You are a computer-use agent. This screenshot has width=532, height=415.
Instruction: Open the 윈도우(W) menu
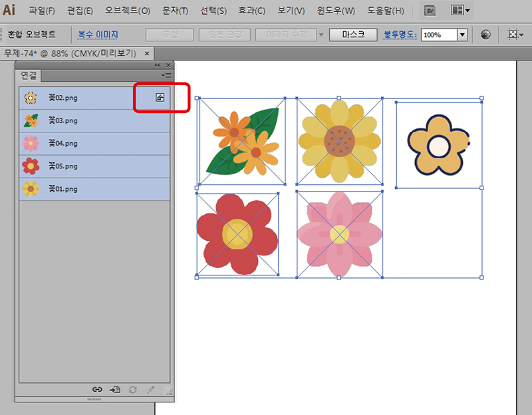point(336,11)
